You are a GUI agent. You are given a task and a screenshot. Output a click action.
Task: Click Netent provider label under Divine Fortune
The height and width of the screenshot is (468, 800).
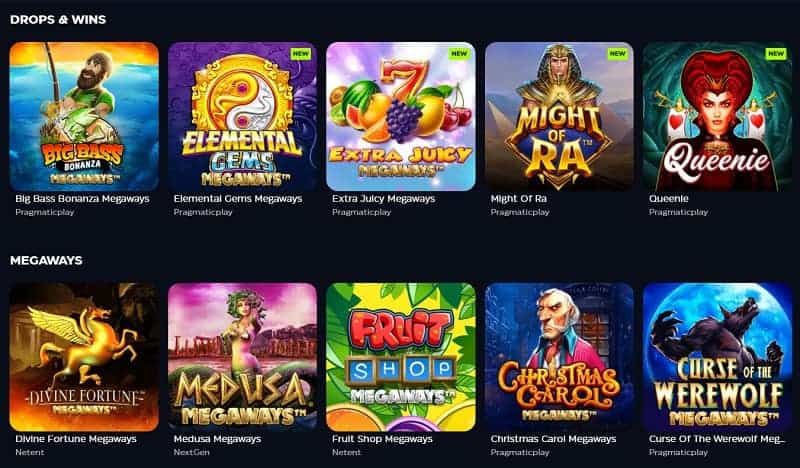30,452
